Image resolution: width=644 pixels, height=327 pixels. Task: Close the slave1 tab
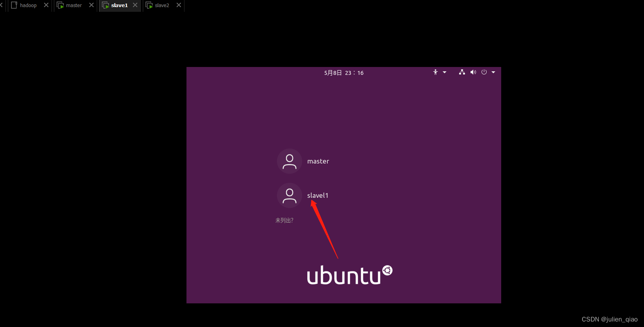[135, 5]
